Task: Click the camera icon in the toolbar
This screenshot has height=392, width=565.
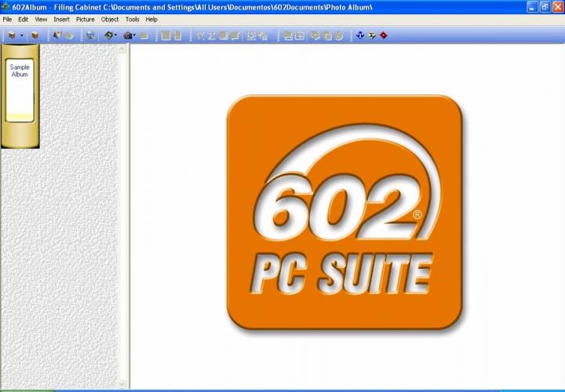Action: tap(128, 35)
